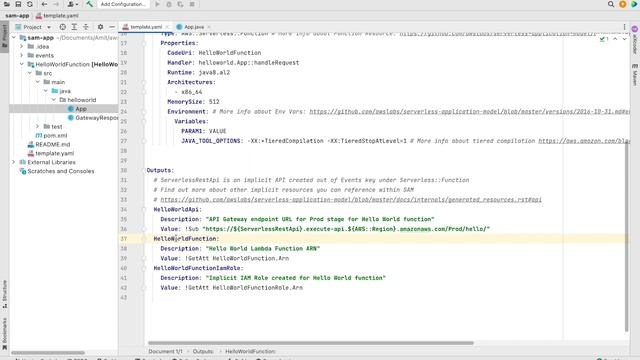Screen dimensions: 640x360
Task: Expand the .idea folder
Action: click(22, 47)
